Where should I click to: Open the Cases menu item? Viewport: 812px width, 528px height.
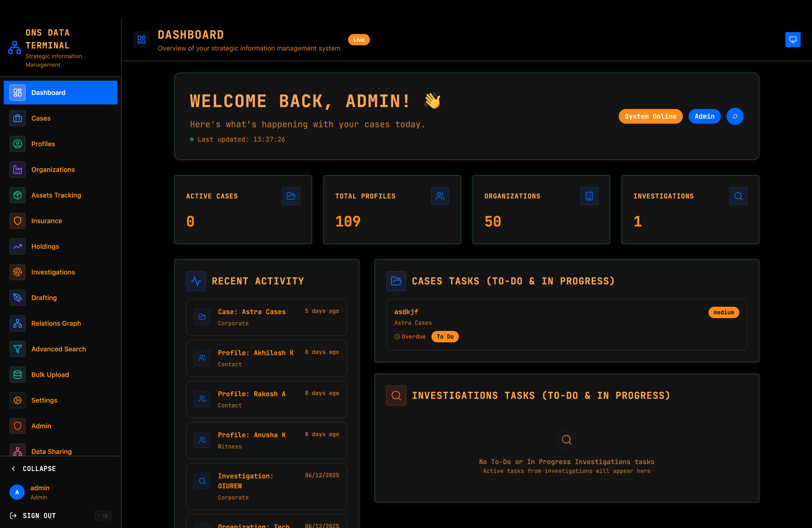pos(60,118)
